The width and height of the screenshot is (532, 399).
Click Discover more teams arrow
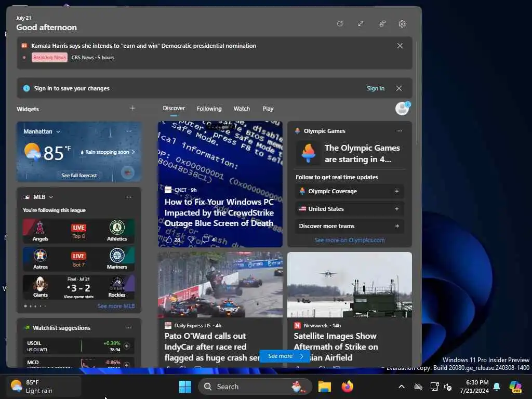point(396,226)
